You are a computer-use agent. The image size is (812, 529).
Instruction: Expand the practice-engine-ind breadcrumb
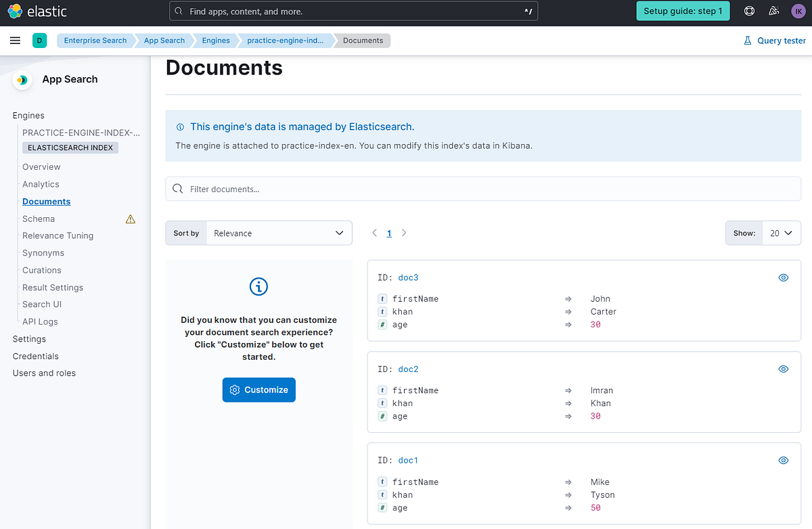[x=285, y=41]
